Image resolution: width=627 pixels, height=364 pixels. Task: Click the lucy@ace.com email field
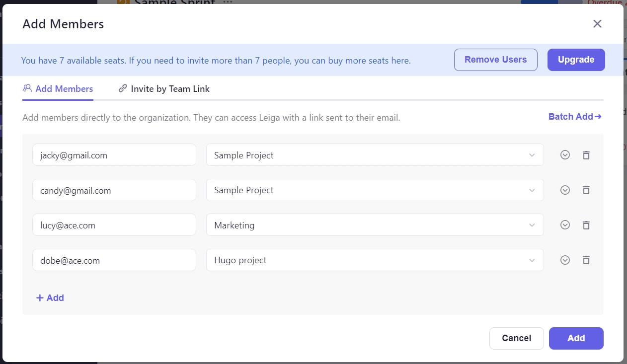pyautogui.click(x=114, y=225)
